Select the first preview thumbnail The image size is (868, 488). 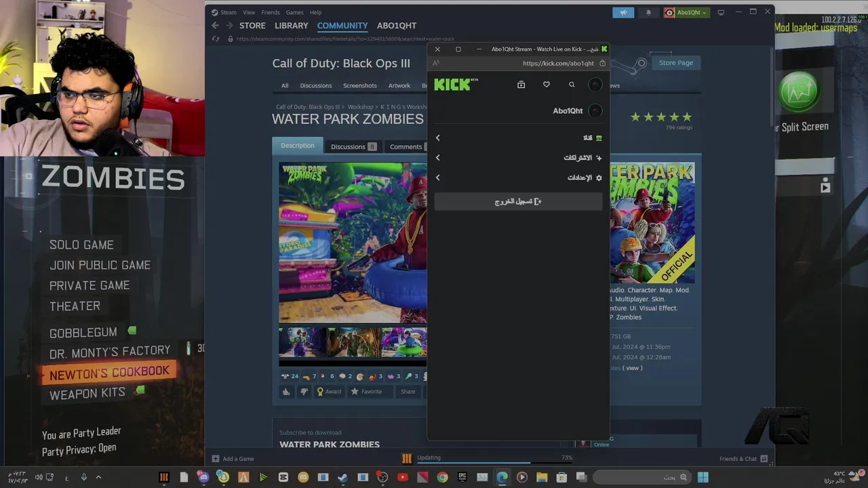(303, 342)
